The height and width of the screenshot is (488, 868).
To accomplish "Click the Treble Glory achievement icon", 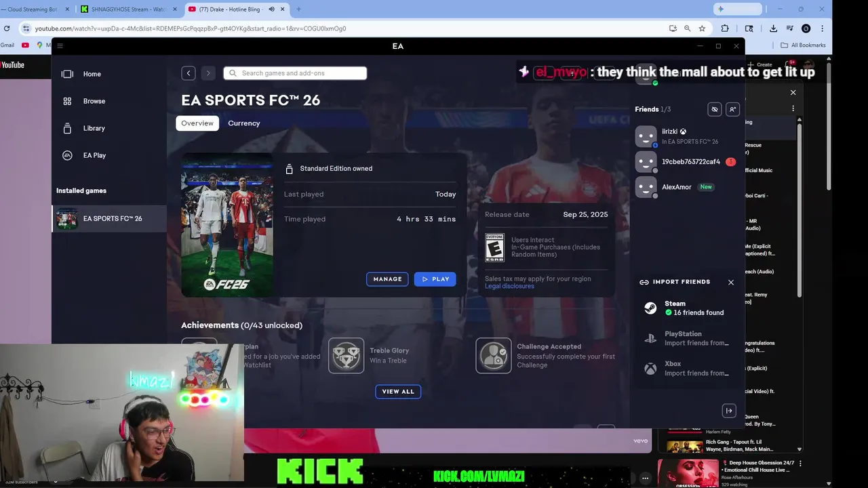I will [x=347, y=356].
